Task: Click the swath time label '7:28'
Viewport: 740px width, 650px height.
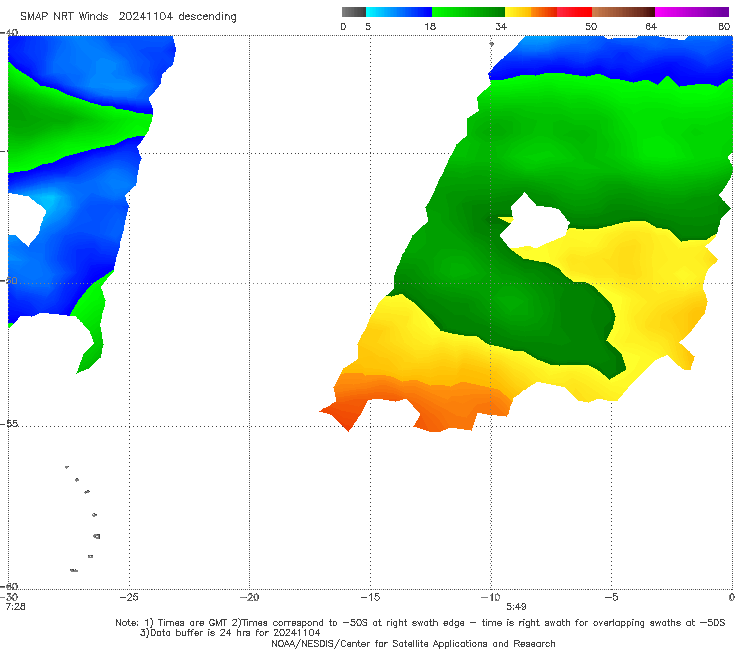Action: [16, 607]
